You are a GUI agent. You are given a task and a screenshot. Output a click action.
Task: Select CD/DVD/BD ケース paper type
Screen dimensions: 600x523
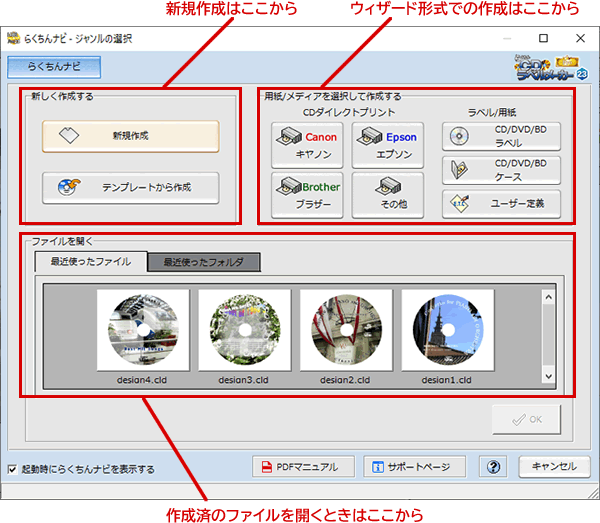501,170
